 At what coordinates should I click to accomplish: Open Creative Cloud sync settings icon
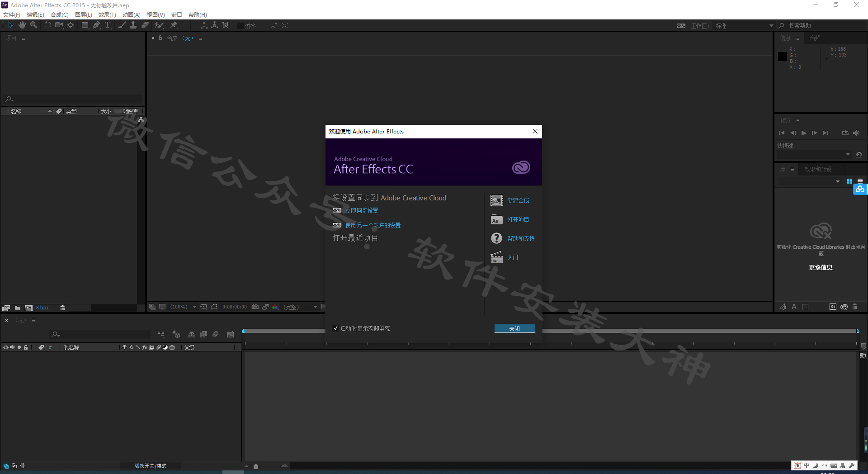(681, 26)
